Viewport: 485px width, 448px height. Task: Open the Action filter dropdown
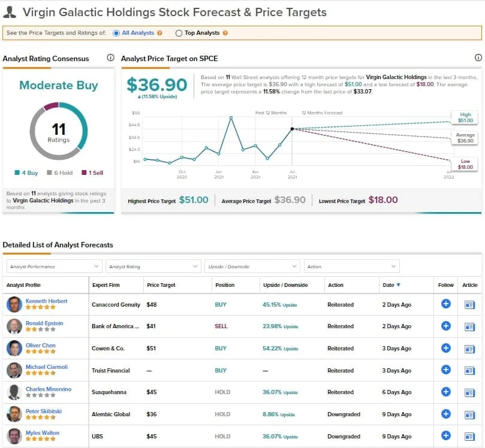coord(352,267)
